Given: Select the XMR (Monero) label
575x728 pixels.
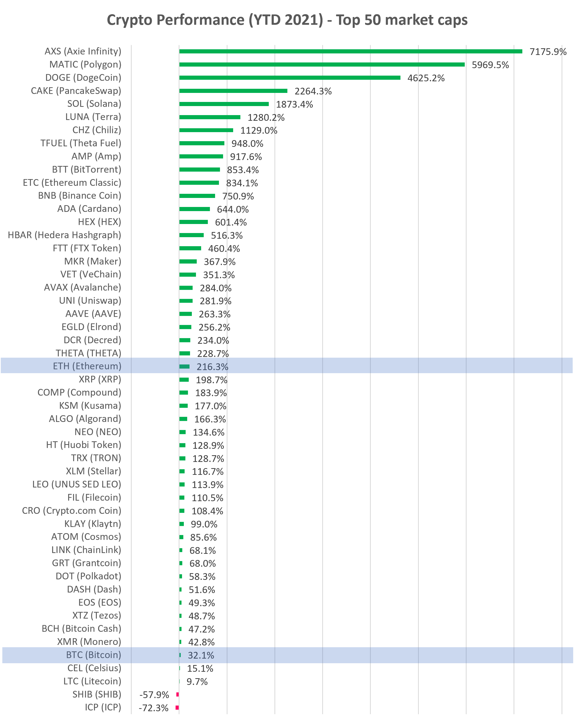Looking at the screenshot, I should tap(89, 642).
